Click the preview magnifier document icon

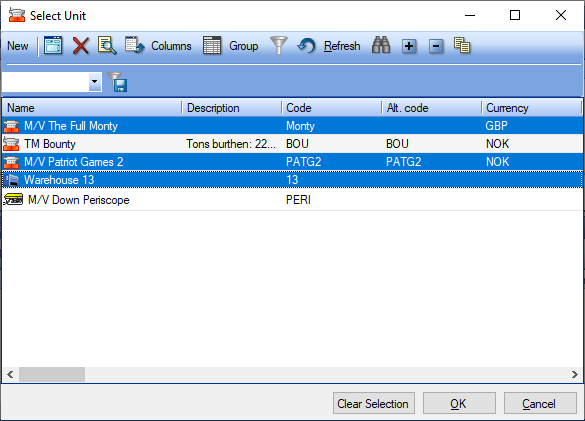pyautogui.click(x=107, y=46)
